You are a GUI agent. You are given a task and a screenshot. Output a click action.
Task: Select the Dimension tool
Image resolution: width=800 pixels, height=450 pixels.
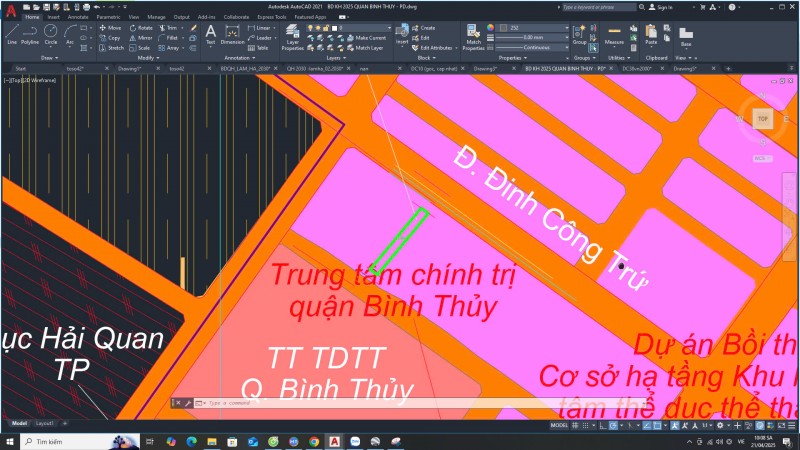tap(232, 35)
